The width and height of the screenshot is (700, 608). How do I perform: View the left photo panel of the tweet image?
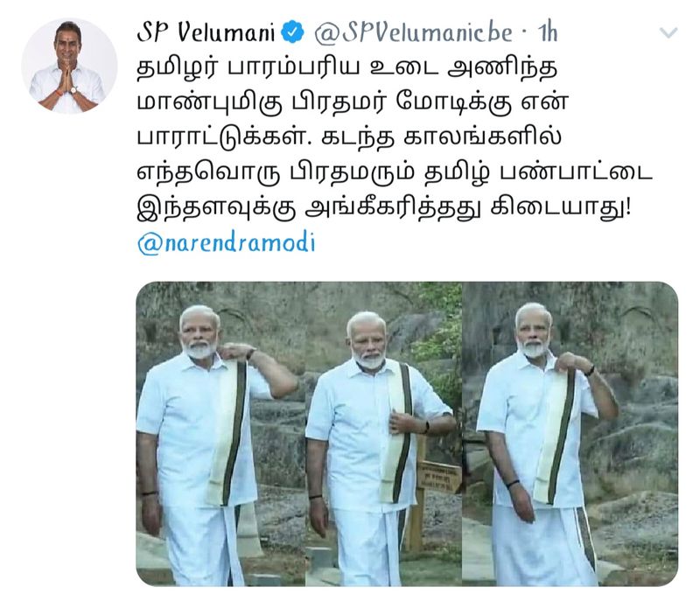(x=221, y=433)
